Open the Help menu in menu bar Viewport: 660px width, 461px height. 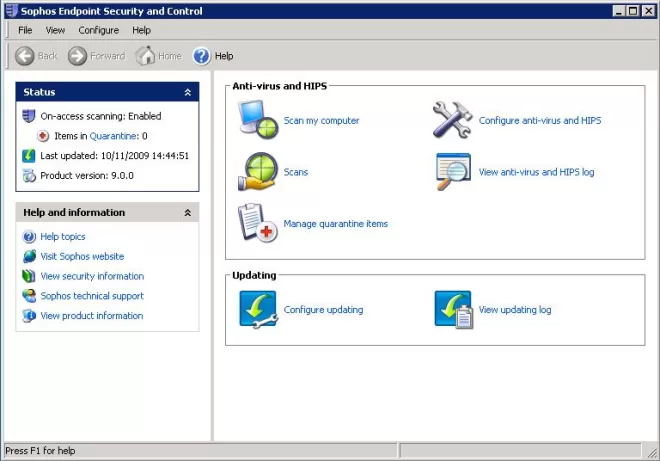(x=141, y=30)
